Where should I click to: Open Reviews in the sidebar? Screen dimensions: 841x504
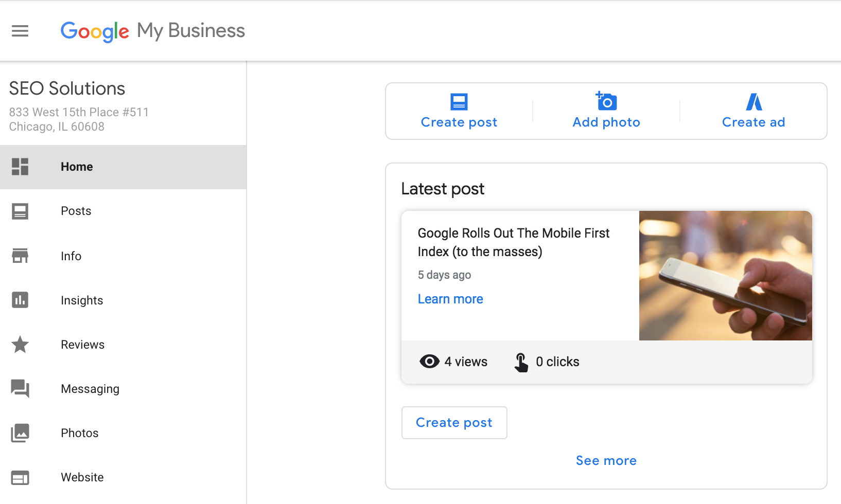[123, 345]
